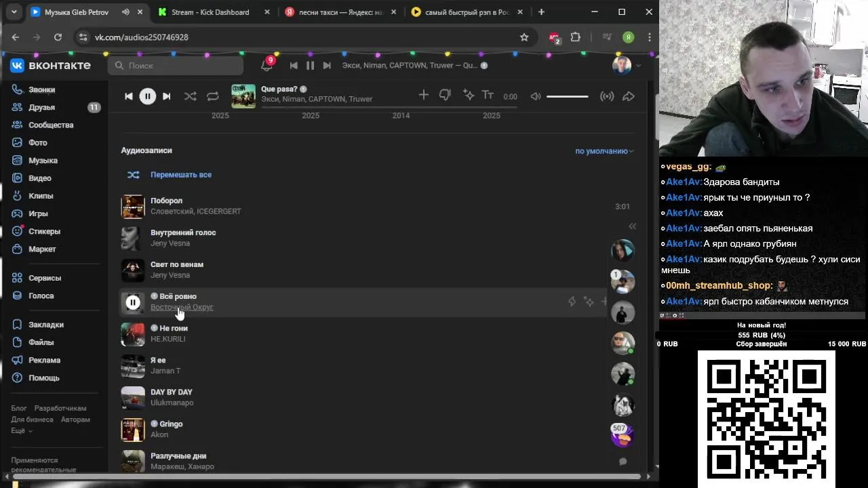Skip to previous track in VK header
The image size is (868, 488).
294,65
